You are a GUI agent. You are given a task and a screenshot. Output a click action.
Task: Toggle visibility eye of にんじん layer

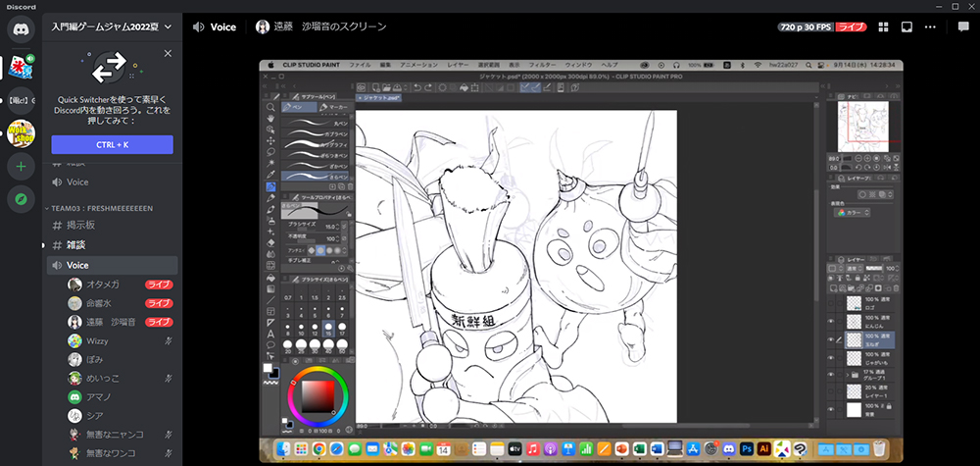tap(831, 322)
